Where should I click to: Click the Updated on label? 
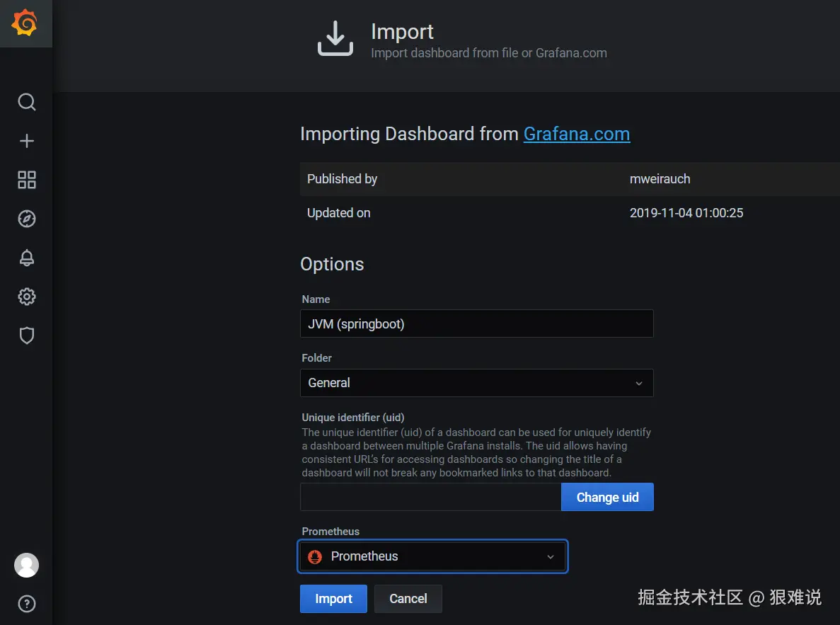tap(338, 213)
